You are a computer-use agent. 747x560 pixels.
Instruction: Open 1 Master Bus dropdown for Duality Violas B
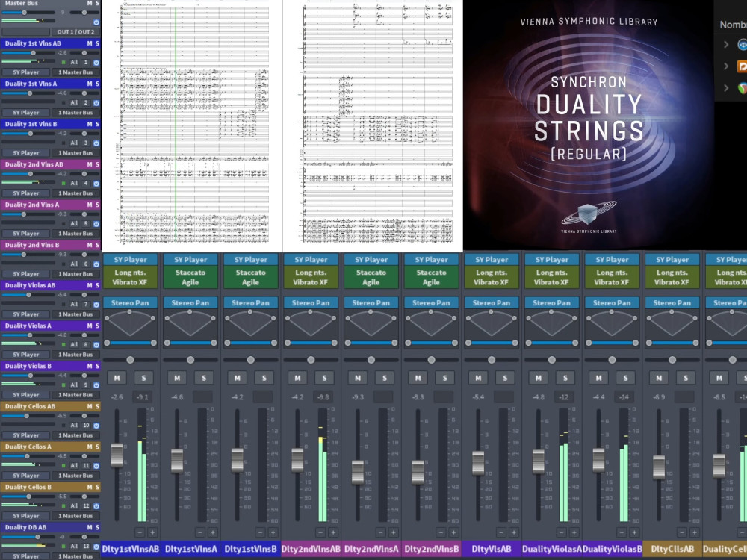(75, 395)
